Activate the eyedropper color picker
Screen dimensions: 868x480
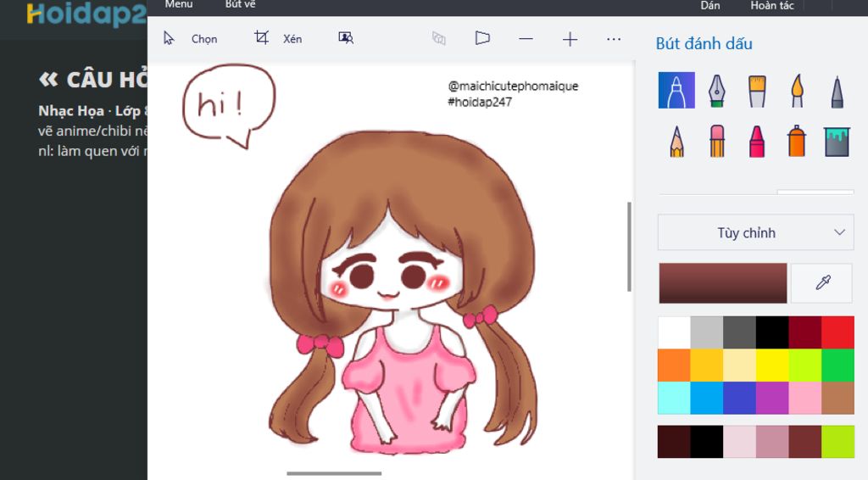[x=821, y=283]
